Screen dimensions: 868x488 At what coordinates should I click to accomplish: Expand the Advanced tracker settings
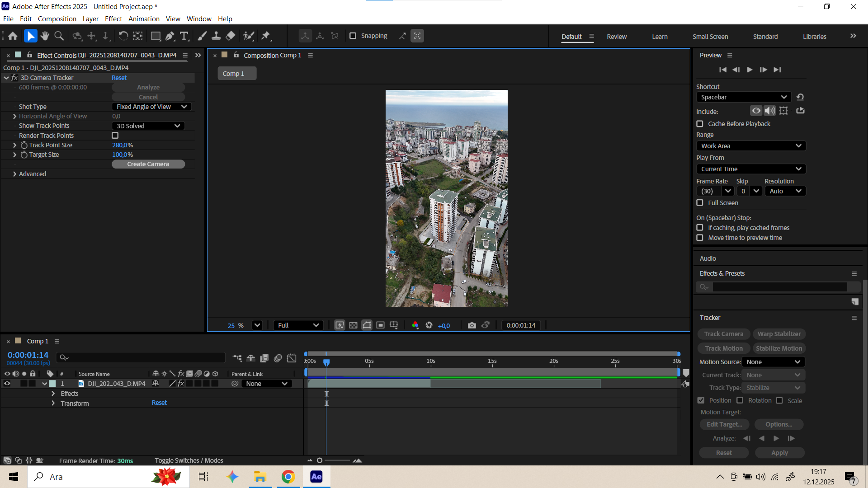pyautogui.click(x=15, y=174)
